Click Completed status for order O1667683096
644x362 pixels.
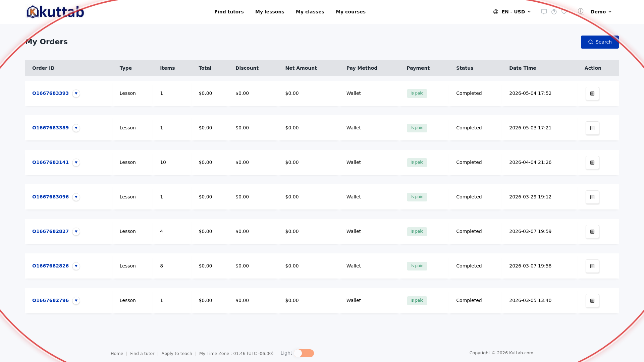(x=469, y=197)
